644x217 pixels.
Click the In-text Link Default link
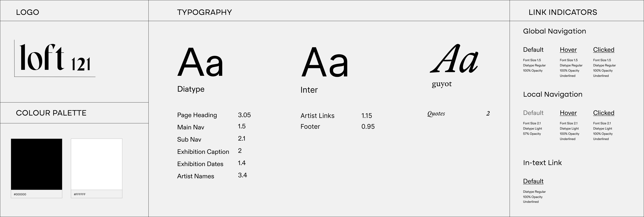(x=533, y=181)
